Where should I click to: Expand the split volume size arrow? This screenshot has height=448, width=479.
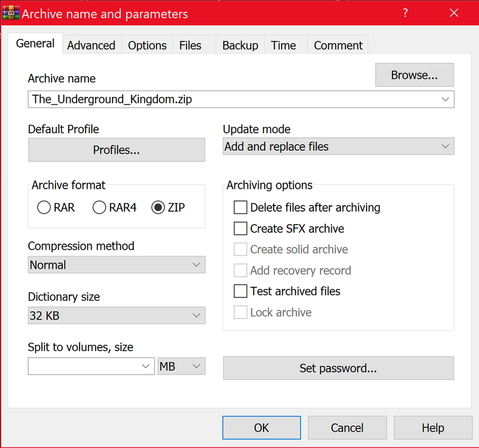(145, 366)
